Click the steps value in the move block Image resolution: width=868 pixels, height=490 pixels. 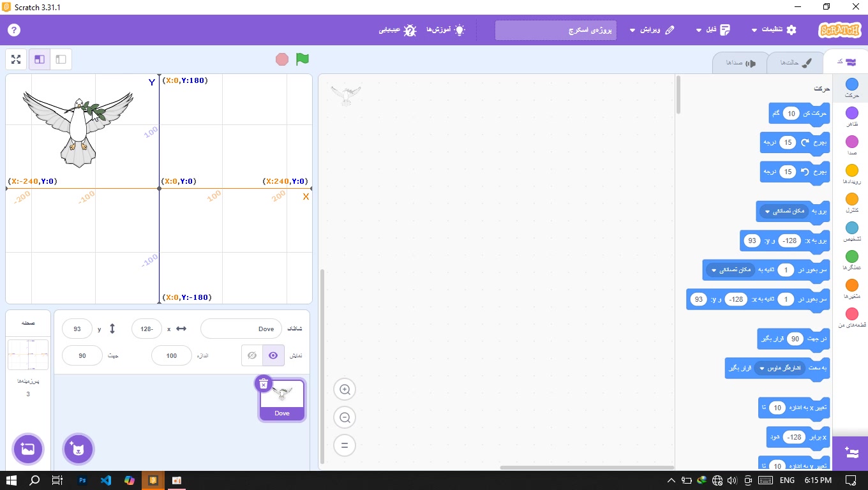pos(791,114)
